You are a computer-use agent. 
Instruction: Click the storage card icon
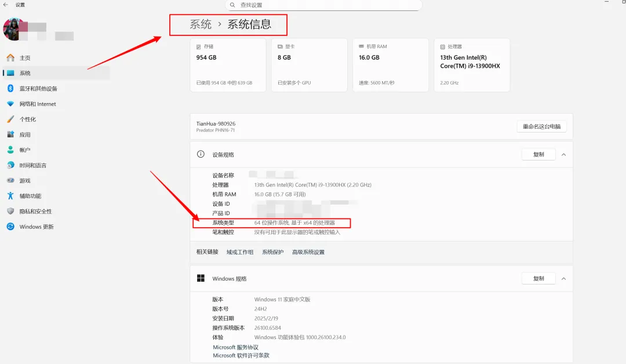coord(199,47)
